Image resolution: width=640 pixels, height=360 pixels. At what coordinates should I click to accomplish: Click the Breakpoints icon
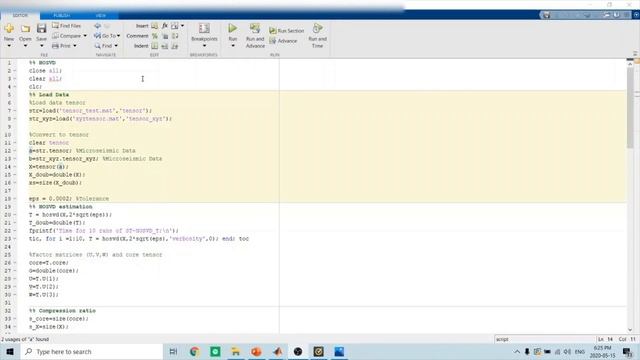click(x=204, y=29)
